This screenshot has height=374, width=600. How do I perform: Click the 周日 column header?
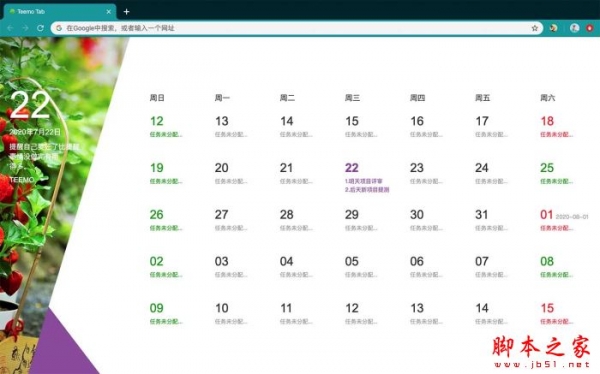pos(157,98)
